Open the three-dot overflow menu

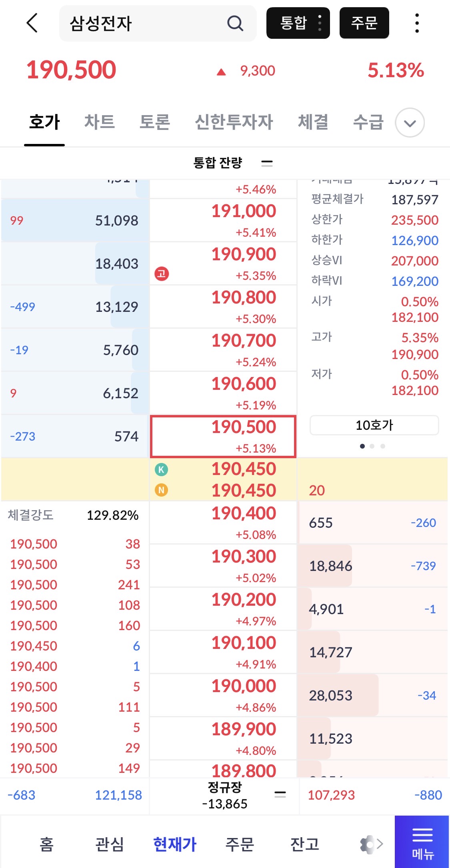[x=417, y=23]
